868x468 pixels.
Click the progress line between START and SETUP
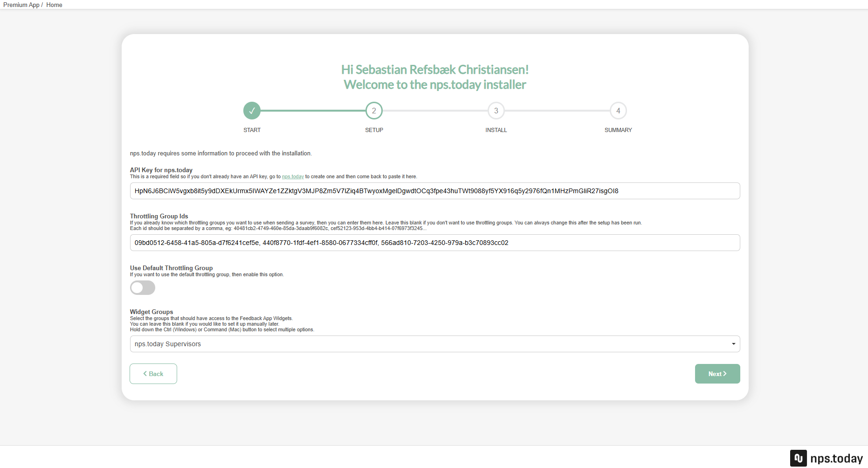click(x=312, y=111)
